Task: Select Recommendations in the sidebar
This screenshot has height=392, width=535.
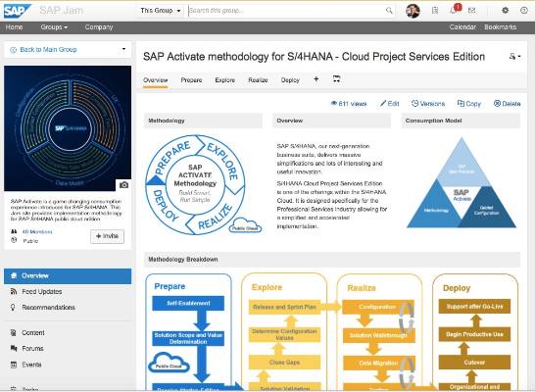Action: click(48, 308)
